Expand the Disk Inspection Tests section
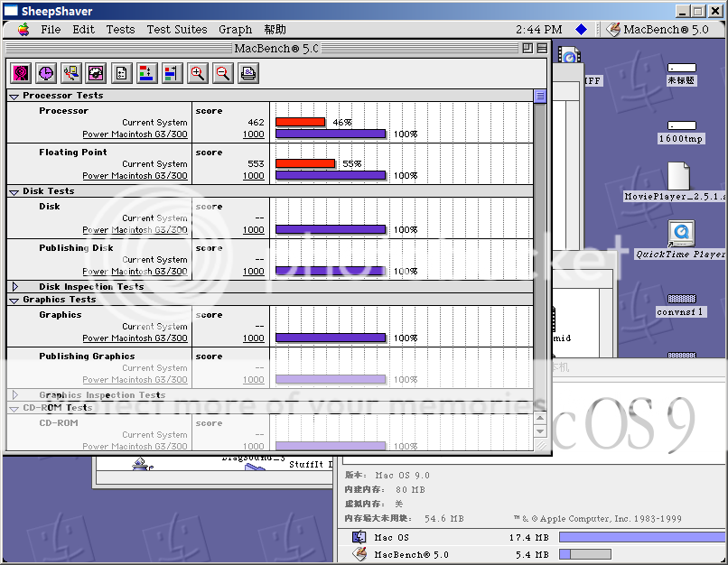The image size is (728, 565). (x=14, y=287)
